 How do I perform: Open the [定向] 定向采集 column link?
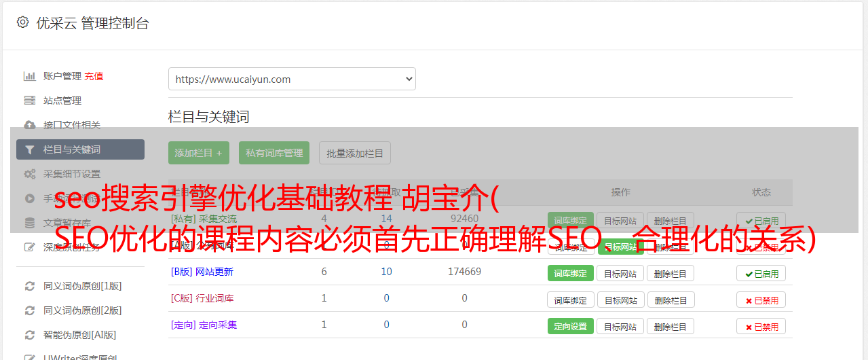(x=204, y=325)
